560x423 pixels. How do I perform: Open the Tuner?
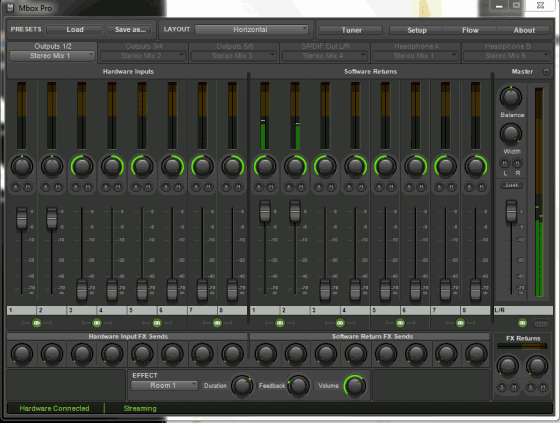[x=351, y=30]
